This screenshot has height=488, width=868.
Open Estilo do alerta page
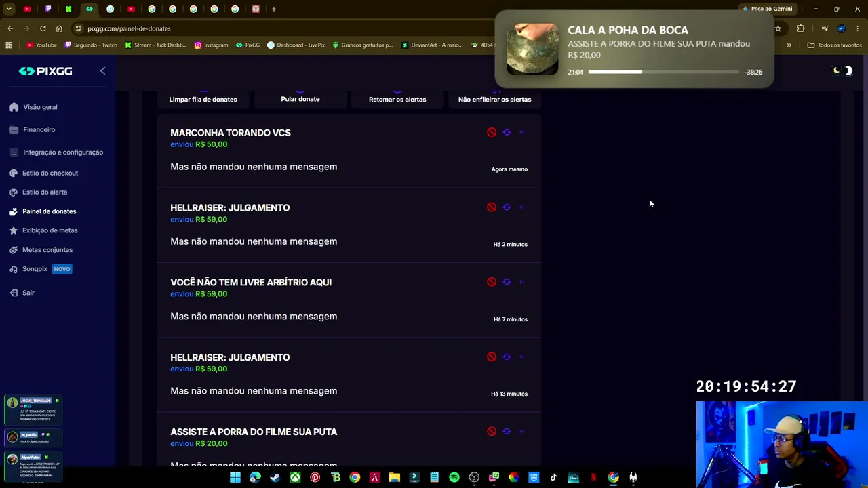coord(39,192)
